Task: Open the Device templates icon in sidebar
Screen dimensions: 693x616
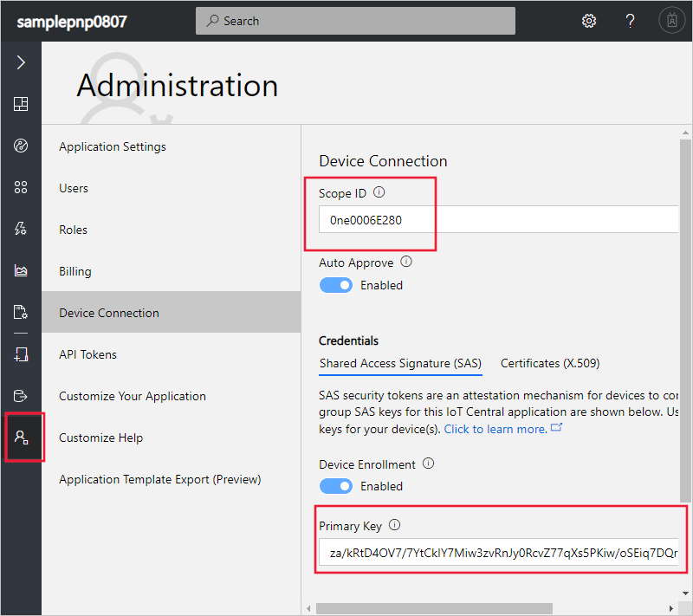Action: (21, 354)
